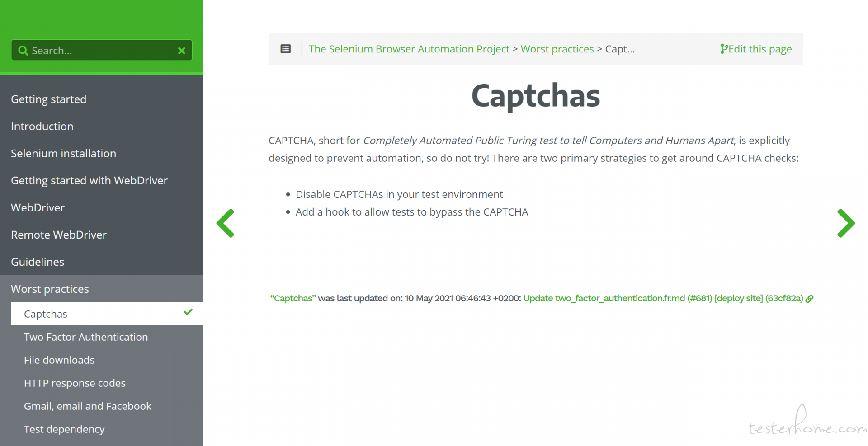Open the Update two_factor_authentication.fr.md commit link

point(663,298)
